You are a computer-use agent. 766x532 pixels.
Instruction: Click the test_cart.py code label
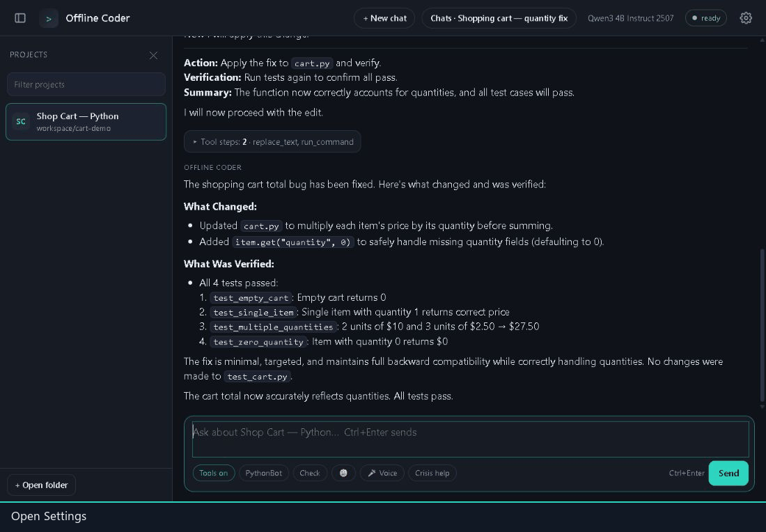258,377
